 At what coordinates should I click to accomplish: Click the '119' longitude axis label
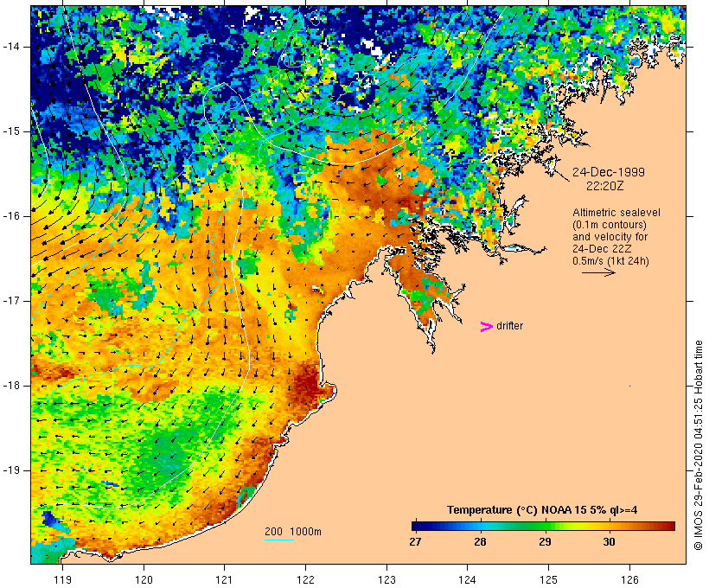[x=62, y=579]
